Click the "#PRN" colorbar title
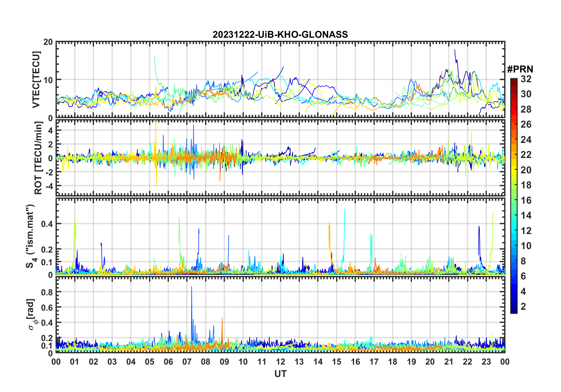561x392 pixels. [x=520, y=69]
